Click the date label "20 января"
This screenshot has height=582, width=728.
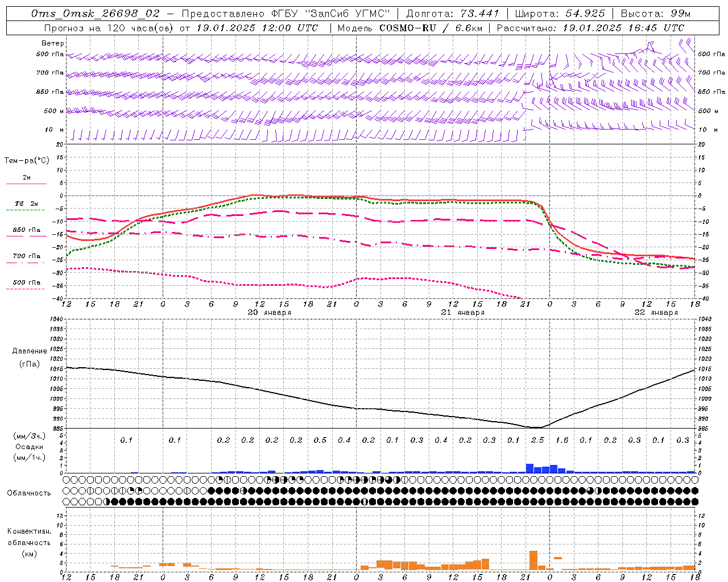pos(270,313)
